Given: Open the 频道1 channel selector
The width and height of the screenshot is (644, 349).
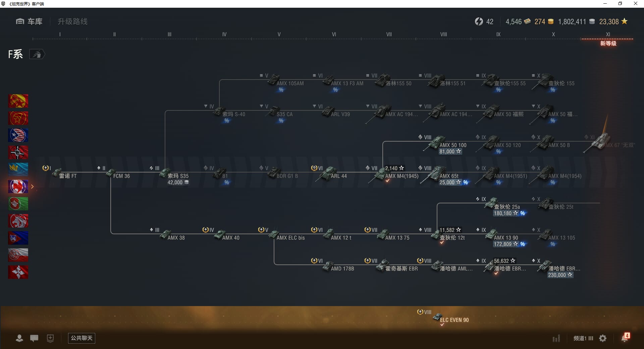Looking at the screenshot, I should (583, 338).
